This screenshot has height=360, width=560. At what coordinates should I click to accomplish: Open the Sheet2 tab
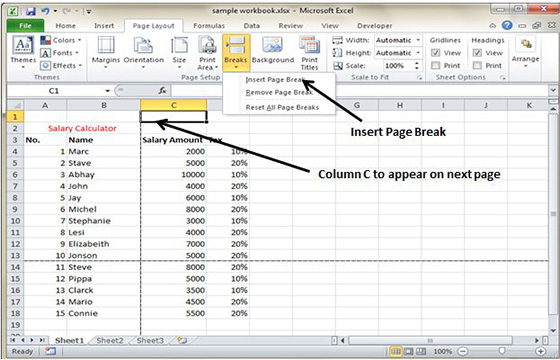[x=110, y=340]
